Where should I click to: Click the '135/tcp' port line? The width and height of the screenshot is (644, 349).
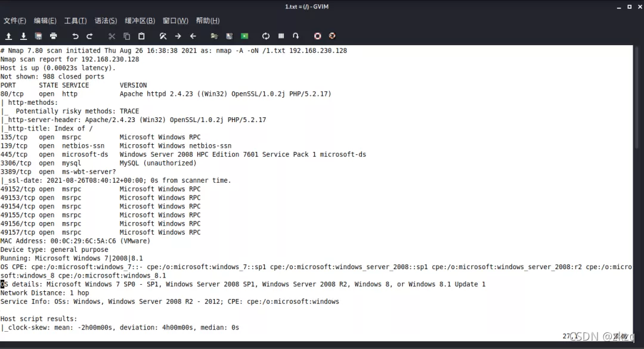coord(101,137)
